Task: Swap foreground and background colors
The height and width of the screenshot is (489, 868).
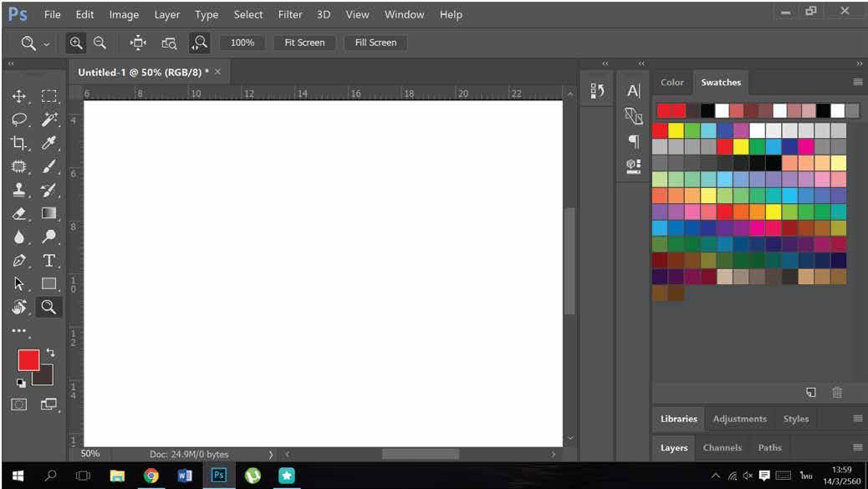Action: (x=50, y=353)
